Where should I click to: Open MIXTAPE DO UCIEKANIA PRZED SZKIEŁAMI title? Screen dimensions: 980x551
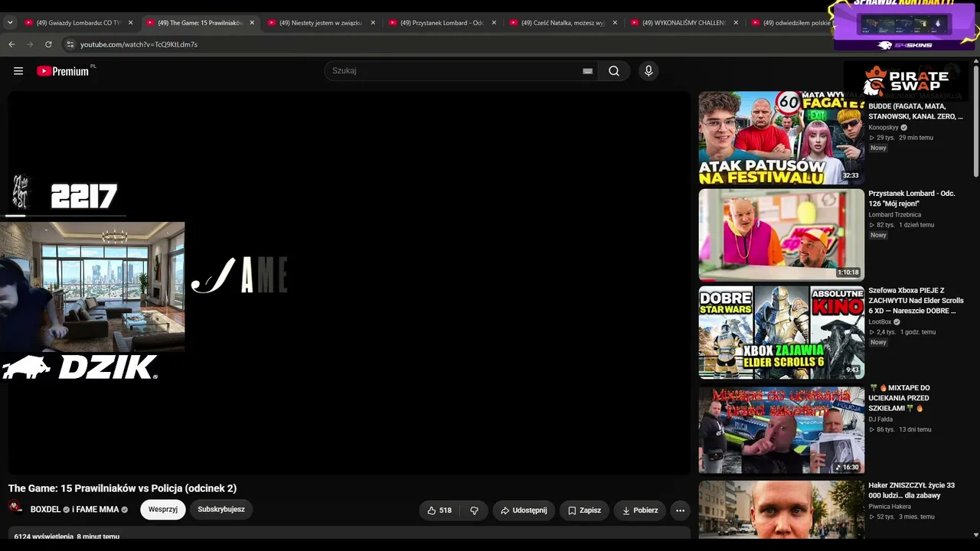coord(899,398)
